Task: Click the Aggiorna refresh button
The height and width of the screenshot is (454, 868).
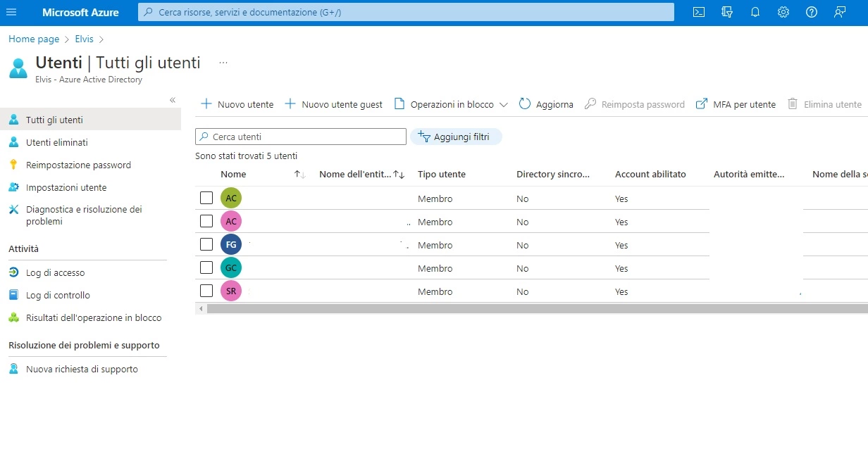Action: click(546, 104)
